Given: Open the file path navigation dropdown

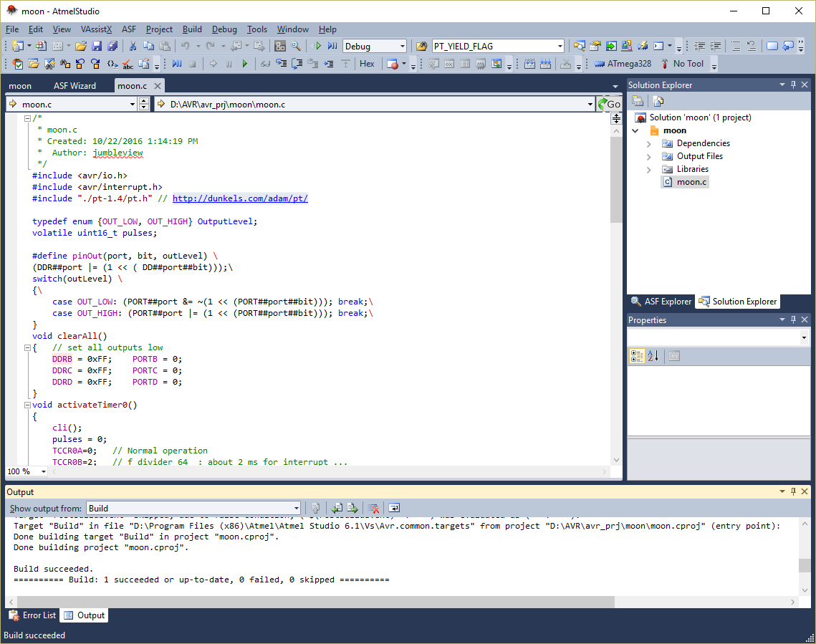Looking at the screenshot, I should (x=590, y=104).
